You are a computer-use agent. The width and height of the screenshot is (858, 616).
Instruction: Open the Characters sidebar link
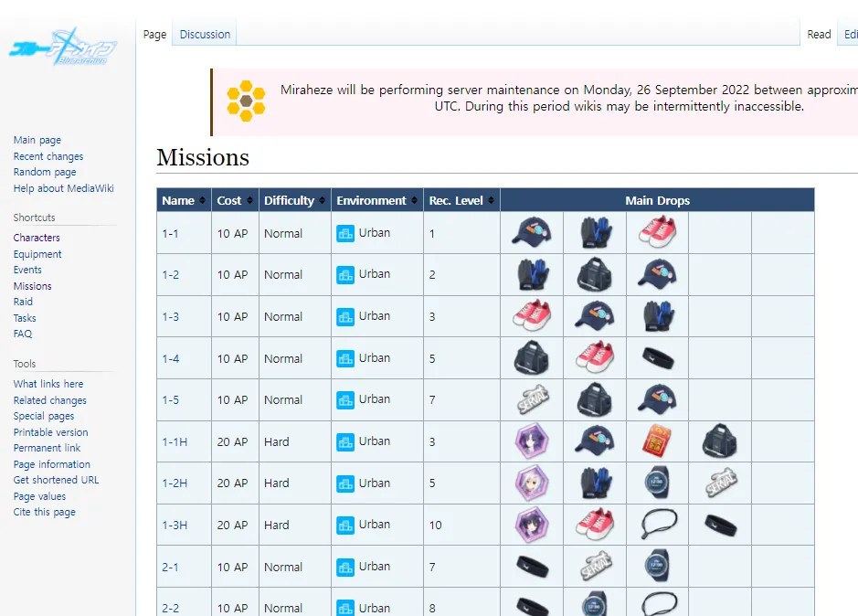(37, 238)
